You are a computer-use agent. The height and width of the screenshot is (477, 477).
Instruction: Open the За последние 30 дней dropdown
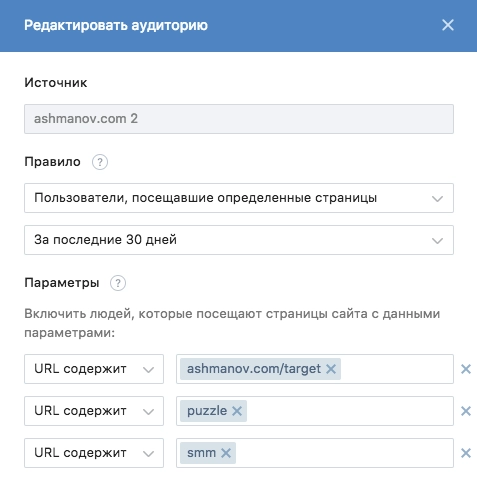239,240
